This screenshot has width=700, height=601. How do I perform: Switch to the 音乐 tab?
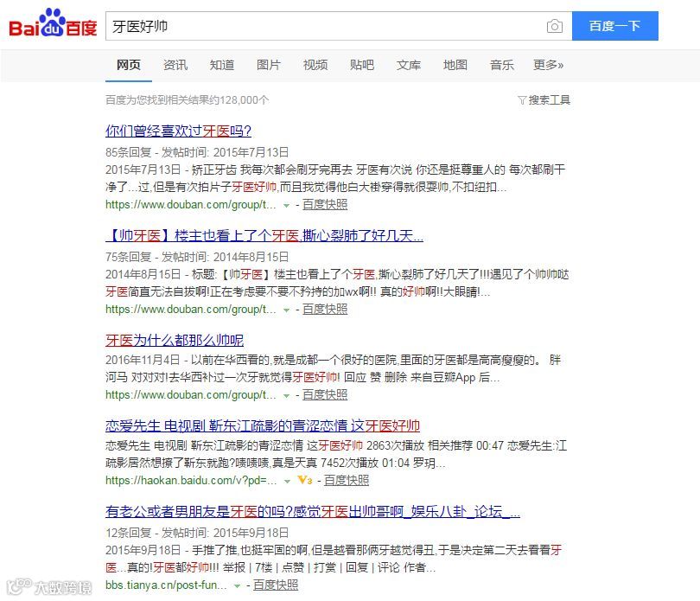point(502,65)
